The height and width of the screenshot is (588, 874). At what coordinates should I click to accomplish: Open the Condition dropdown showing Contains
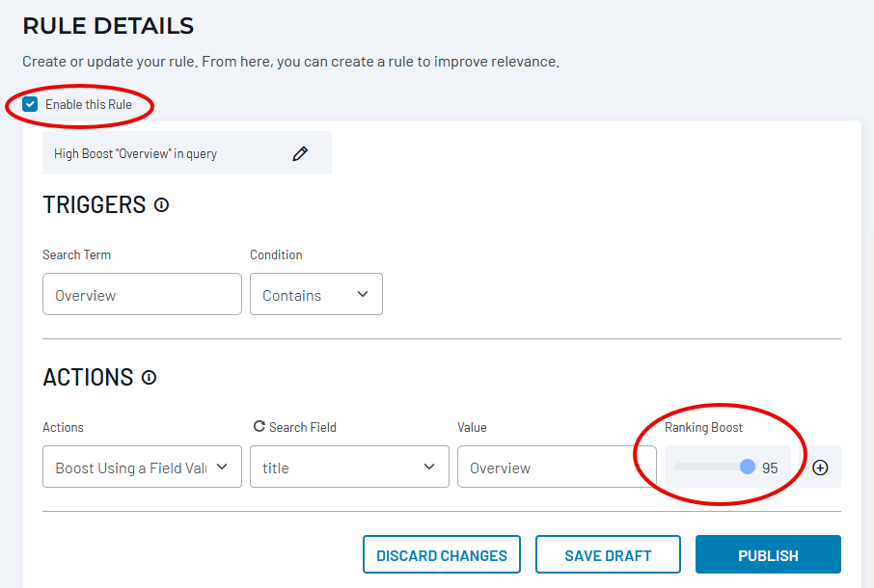pos(316,295)
